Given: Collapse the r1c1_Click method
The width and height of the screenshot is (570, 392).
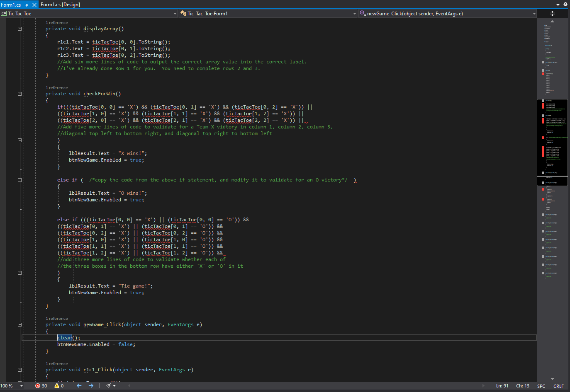Looking at the screenshot, I should point(19,370).
